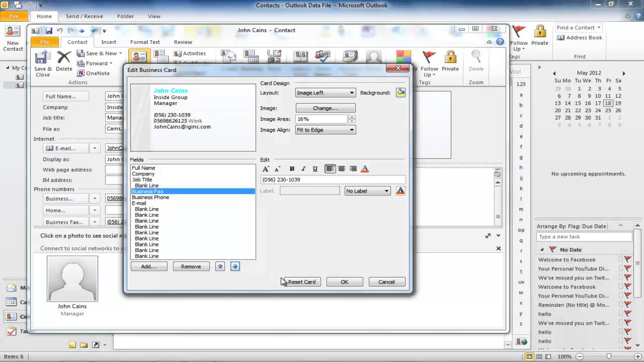
Task: Click OK in Edit Business Card
Action: [345, 282]
